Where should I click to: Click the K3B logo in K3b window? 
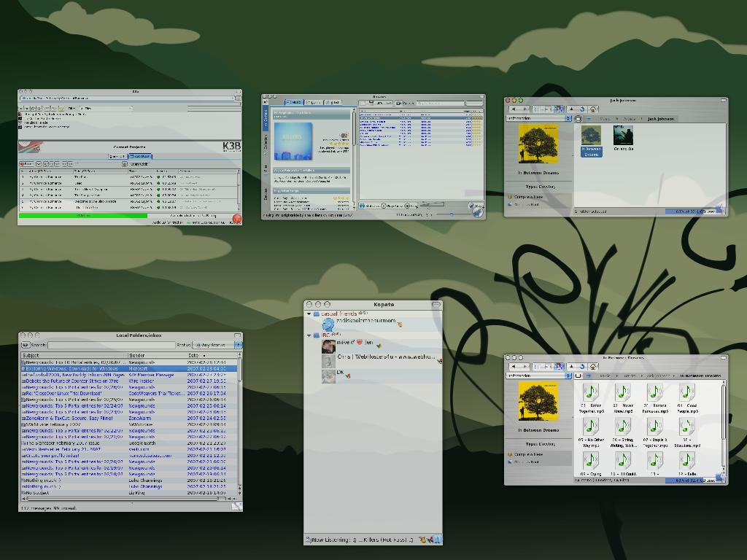click(231, 146)
